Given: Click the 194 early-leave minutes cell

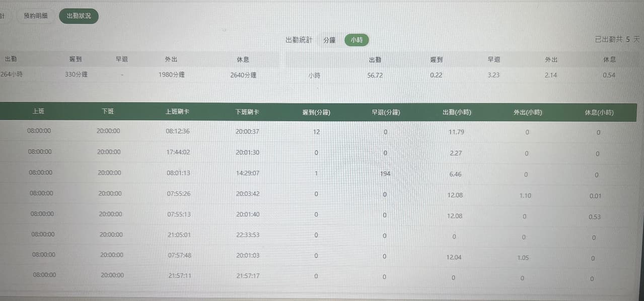Looking at the screenshot, I should [385, 173].
